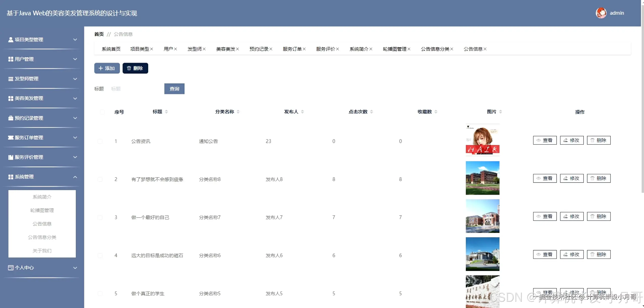Click 修改 on the 公告资讯 row

pyautogui.click(x=572, y=140)
